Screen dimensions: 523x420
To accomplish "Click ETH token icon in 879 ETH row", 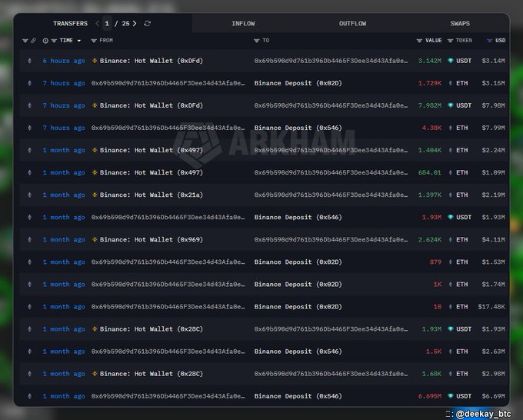I will coord(450,262).
